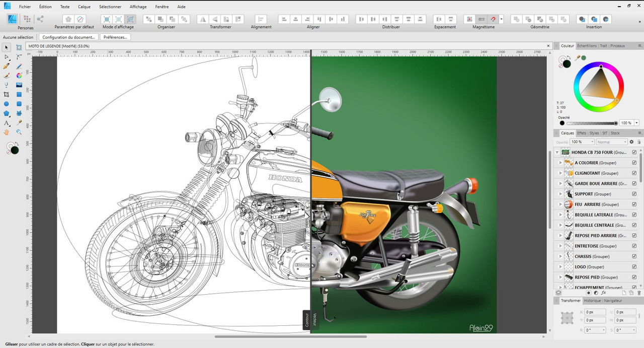Image resolution: width=644 pixels, height=348 pixels.
Task: Click Configuration du document button
Action: 68,37
